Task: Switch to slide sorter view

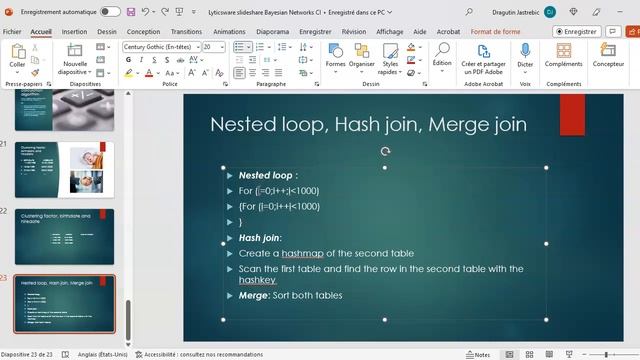Action: [x=529, y=354]
